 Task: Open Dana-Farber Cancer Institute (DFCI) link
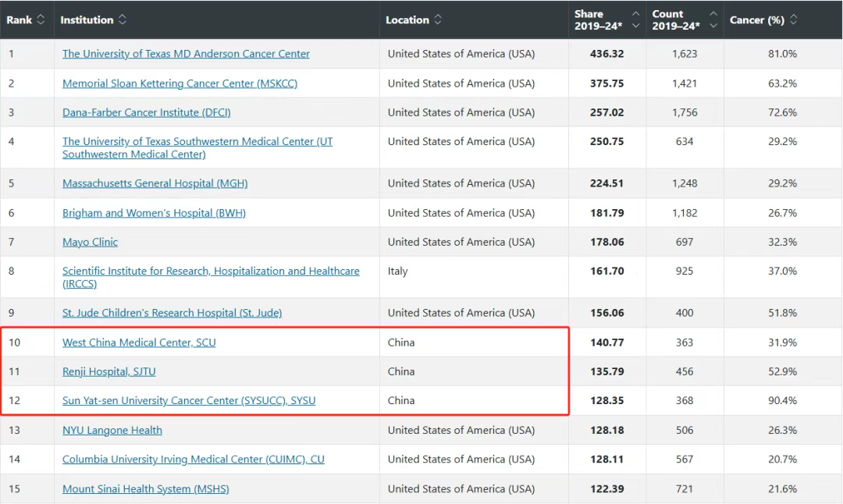pos(146,112)
